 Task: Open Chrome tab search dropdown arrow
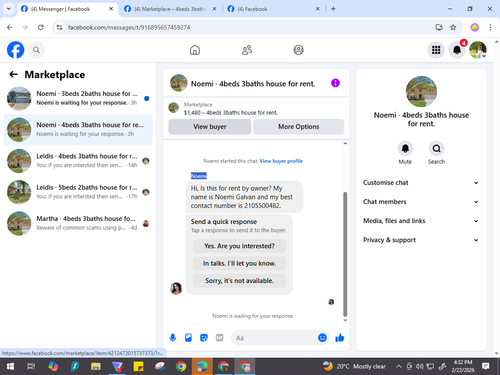tap(9, 9)
